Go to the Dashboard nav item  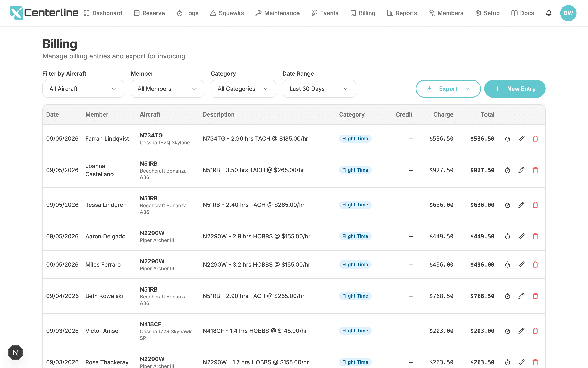103,13
